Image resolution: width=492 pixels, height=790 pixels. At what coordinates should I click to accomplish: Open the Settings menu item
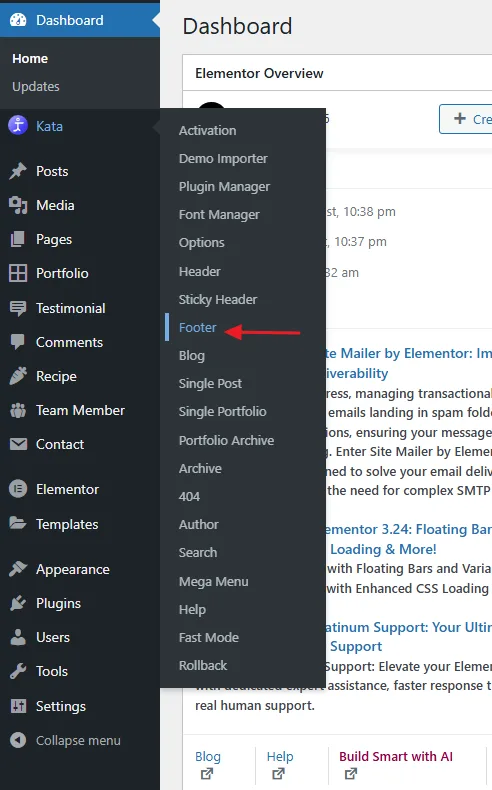click(60, 706)
